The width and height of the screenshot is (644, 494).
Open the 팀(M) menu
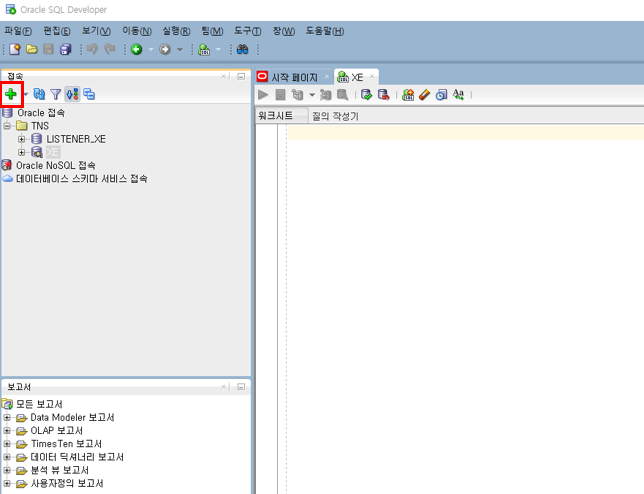212,31
